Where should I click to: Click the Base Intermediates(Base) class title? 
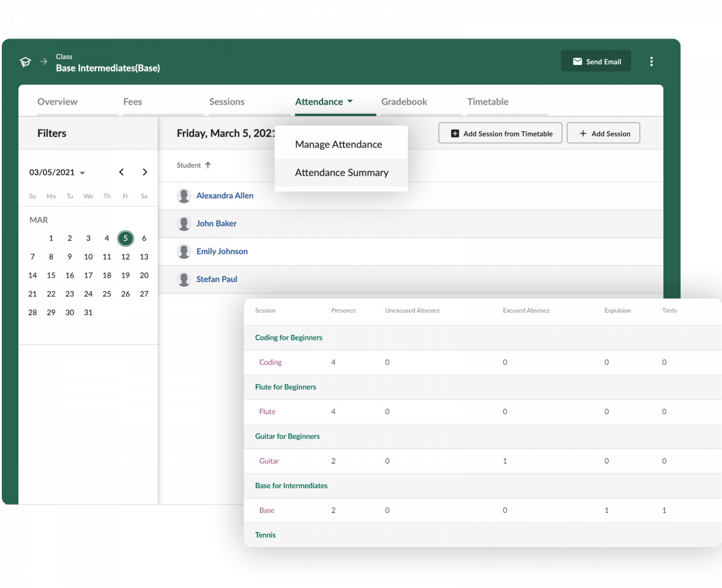pos(108,68)
